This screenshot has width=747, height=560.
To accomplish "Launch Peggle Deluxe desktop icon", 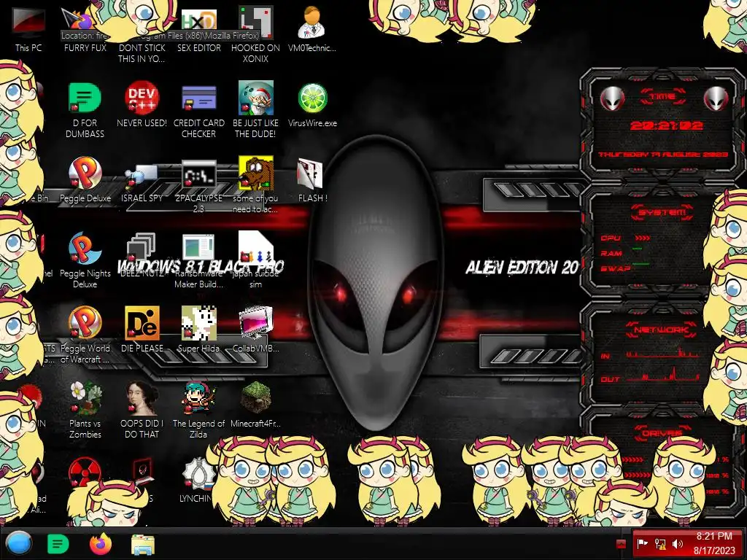I will pos(85,179).
